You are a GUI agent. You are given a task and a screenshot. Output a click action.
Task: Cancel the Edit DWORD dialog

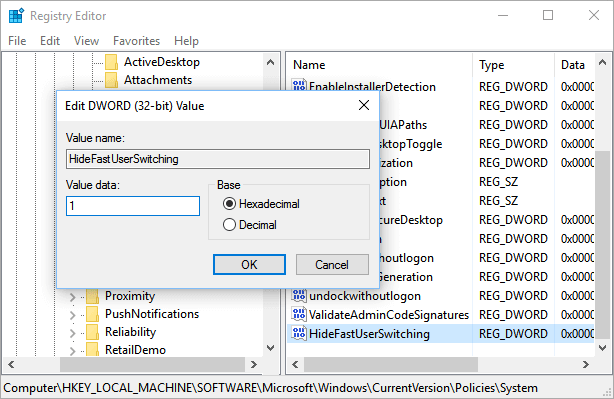pos(332,265)
